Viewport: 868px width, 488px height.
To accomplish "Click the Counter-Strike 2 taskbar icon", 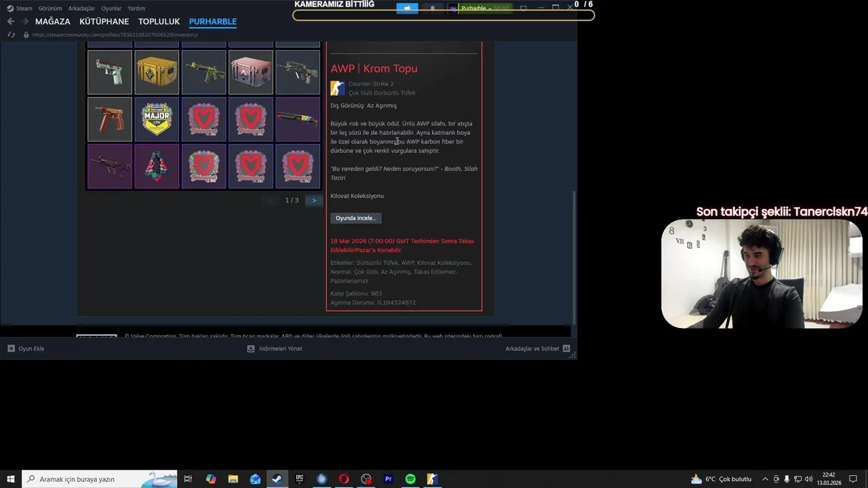I will click(x=432, y=479).
